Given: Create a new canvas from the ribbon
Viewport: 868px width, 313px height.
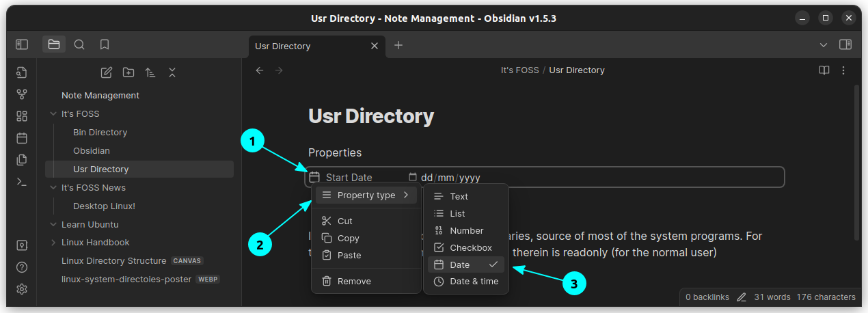Looking at the screenshot, I should coord(22,116).
